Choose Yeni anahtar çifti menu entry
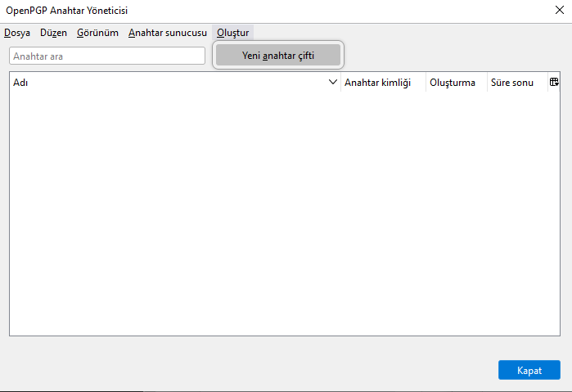This screenshot has height=392, width=572. [x=278, y=56]
